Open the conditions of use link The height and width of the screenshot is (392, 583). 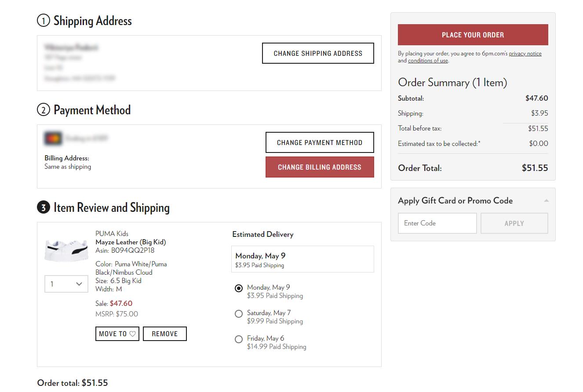coord(428,61)
